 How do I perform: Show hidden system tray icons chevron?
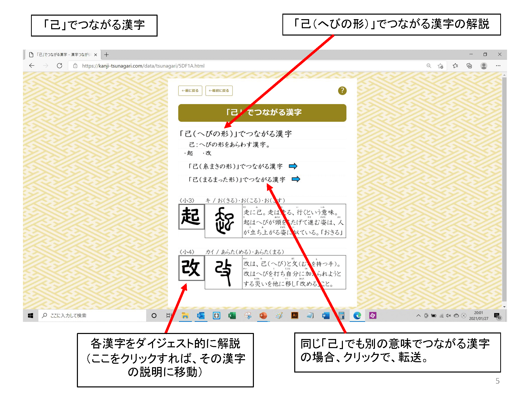[418, 316]
